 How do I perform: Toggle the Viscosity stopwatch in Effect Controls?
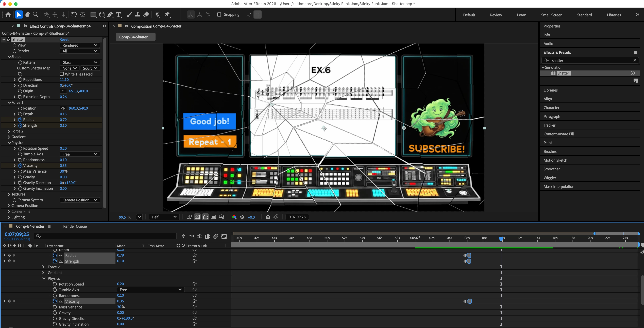(20, 166)
